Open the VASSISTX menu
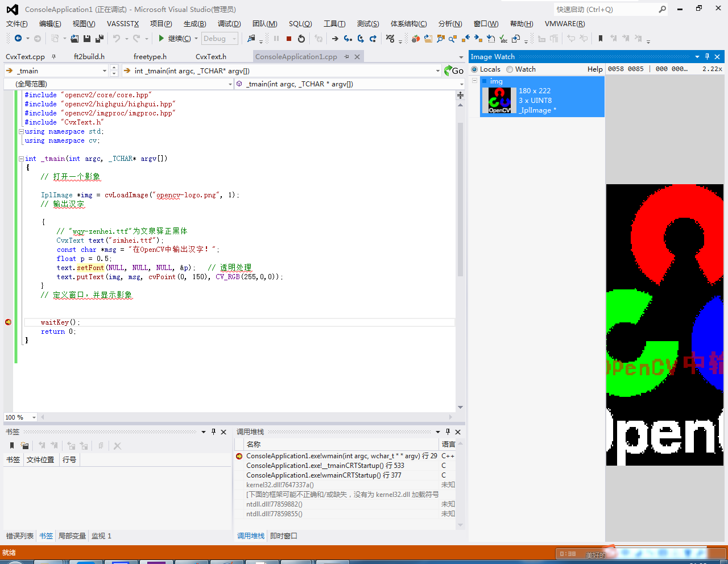The image size is (728, 564). [x=123, y=24]
